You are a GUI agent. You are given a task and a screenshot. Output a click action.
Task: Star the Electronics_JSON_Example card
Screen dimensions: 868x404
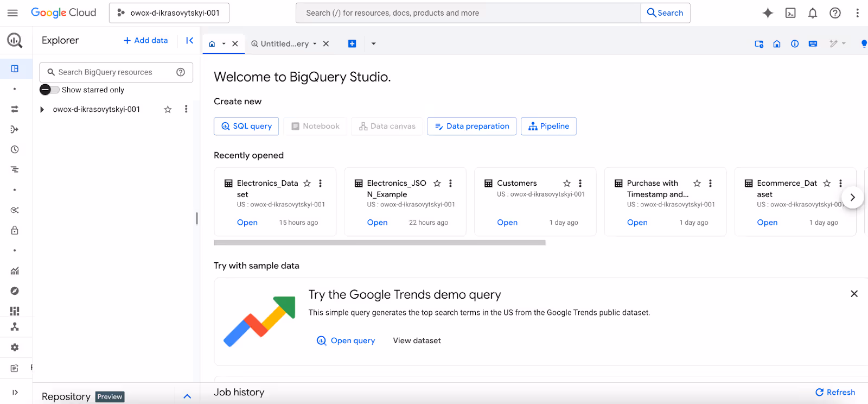click(437, 183)
